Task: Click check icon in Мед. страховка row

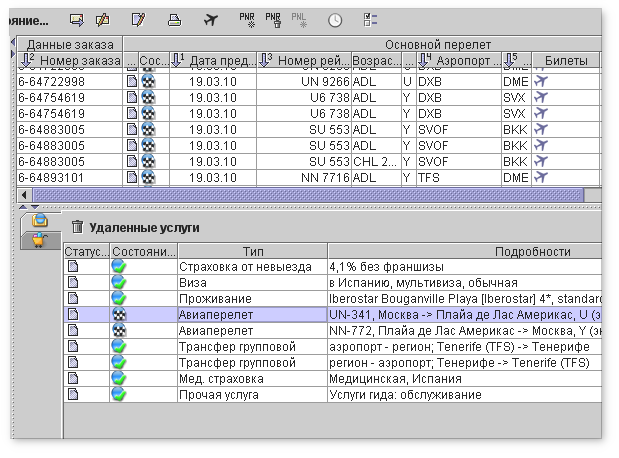Action: tap(119, 378)
